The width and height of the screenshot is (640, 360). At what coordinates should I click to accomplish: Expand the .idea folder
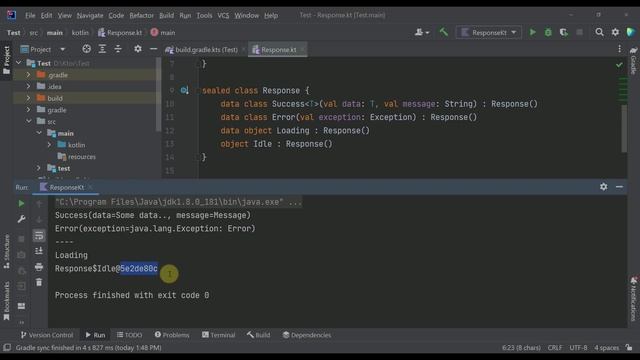(x=29, y=87)
